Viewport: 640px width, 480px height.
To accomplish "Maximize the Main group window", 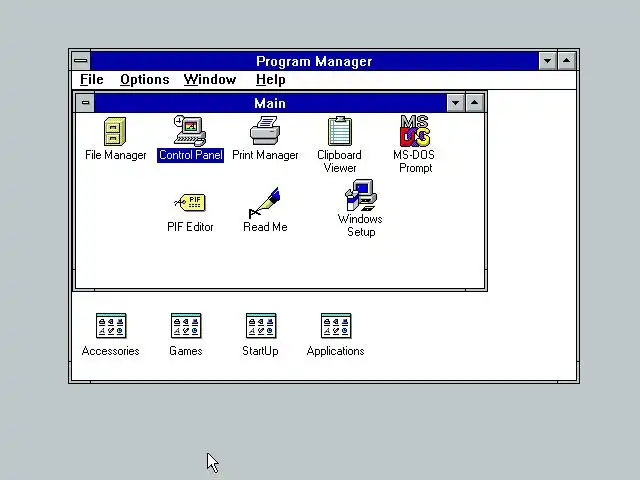I will 474,102.
